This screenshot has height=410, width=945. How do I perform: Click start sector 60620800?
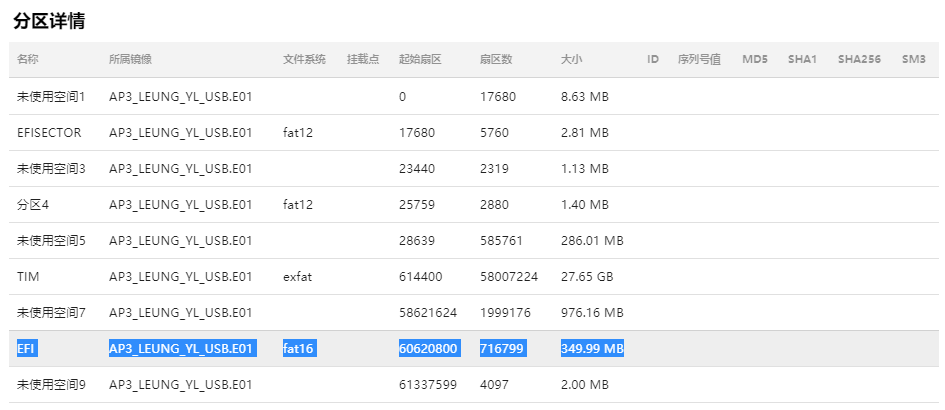coord(430,348)
